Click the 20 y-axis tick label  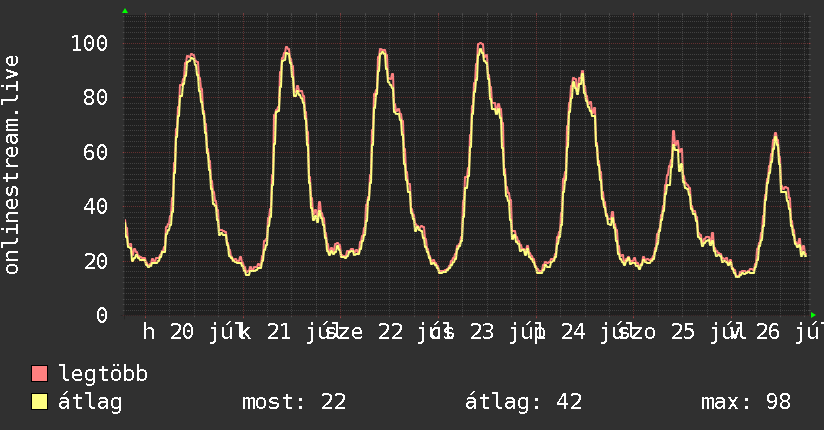[96, 261]
